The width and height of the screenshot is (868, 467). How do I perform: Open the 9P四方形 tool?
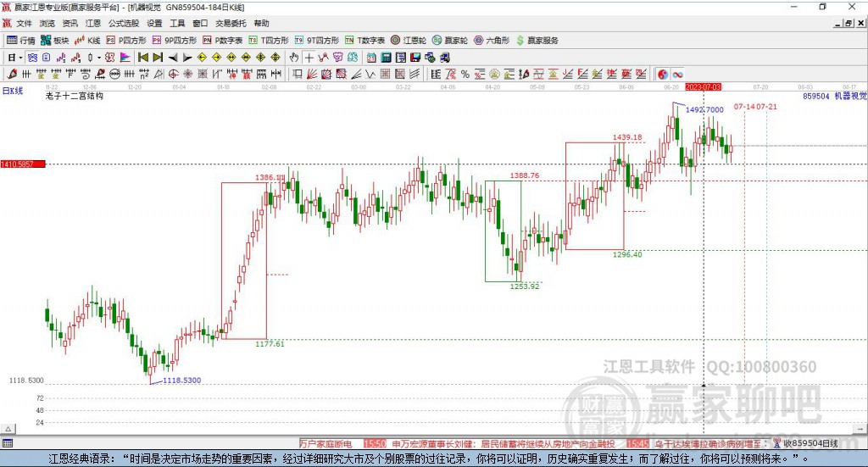click(x=175, y=41)
